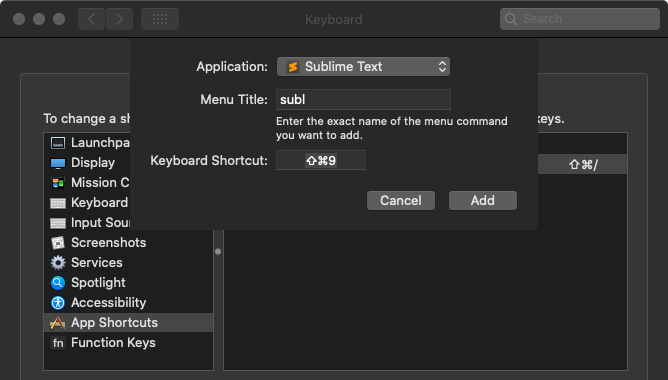
Task: Show all preferences grid button
Action: click(160, 19)
